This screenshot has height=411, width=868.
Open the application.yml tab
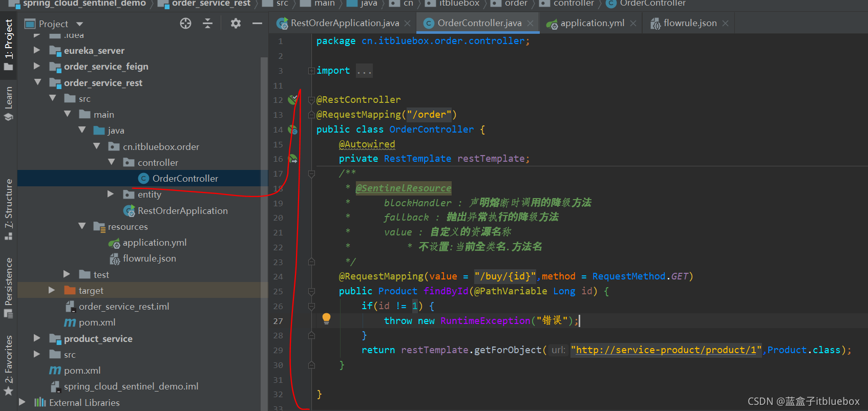pyautogui.click(x=592, y=23)
